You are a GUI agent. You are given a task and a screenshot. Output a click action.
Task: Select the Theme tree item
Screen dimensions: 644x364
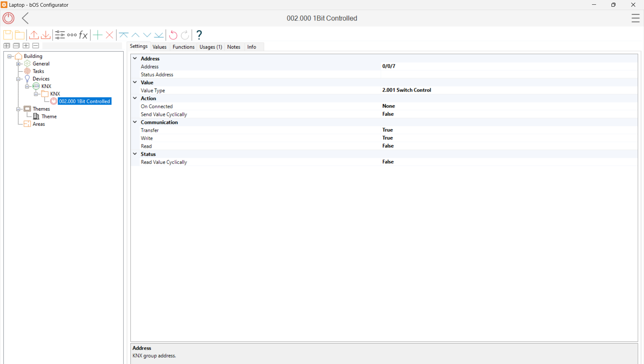49,116
